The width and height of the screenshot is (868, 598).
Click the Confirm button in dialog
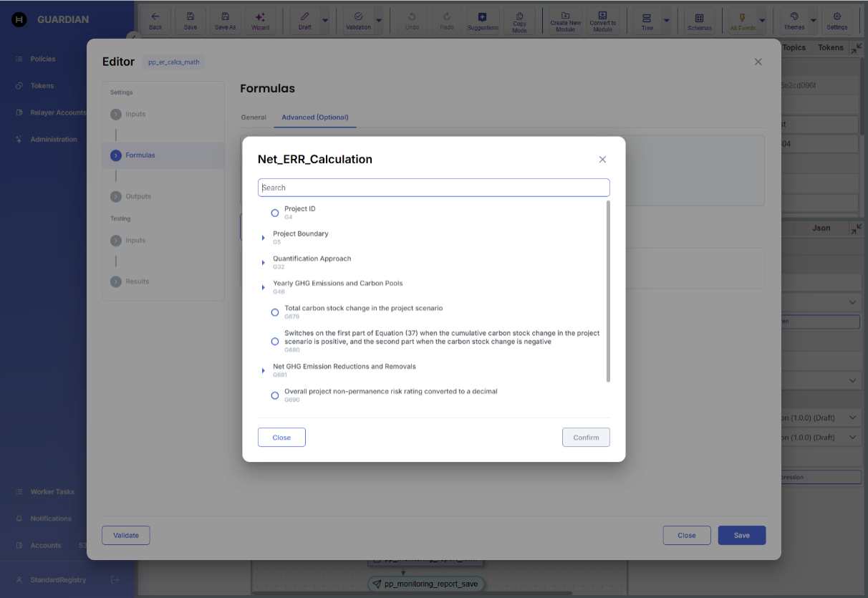[x=586, y=438]
